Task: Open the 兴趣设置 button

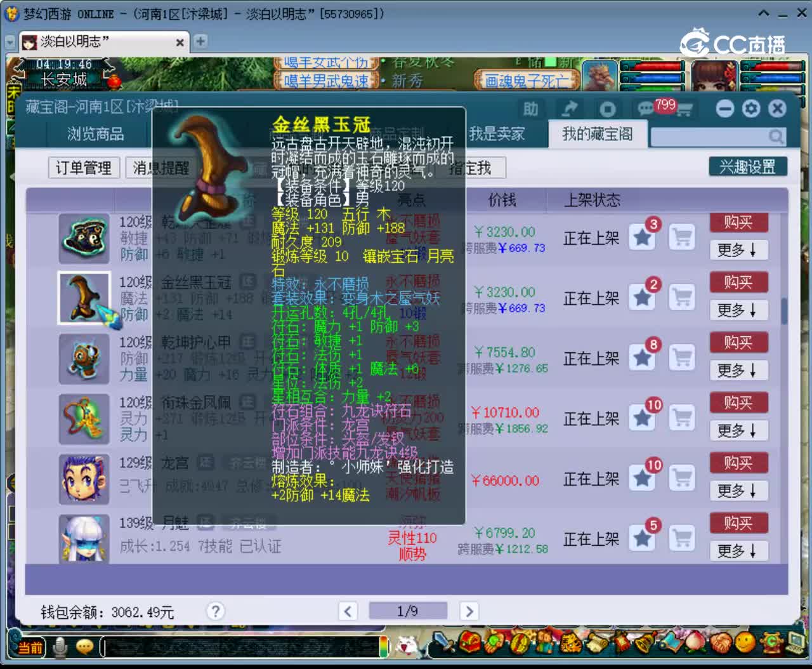Action: coord(748,166)
